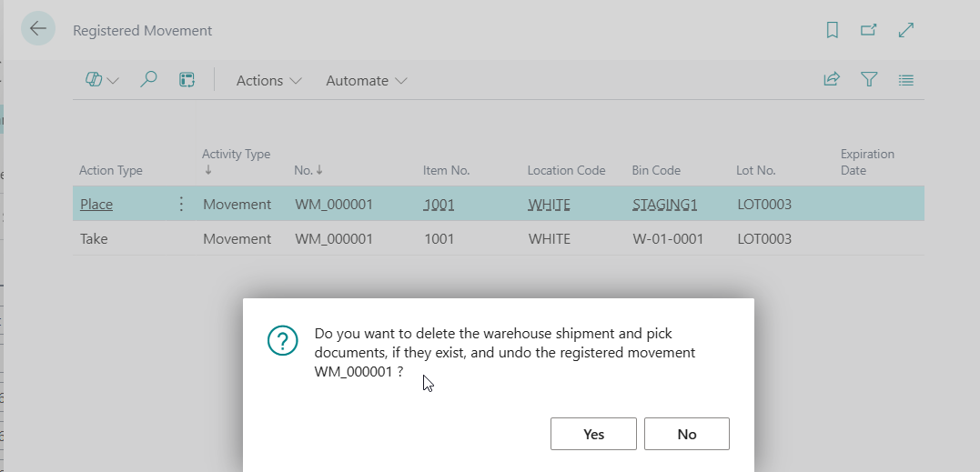Confirm deletion with Yes button
Screen dimensions: 980x472
(x=593, y=434)
